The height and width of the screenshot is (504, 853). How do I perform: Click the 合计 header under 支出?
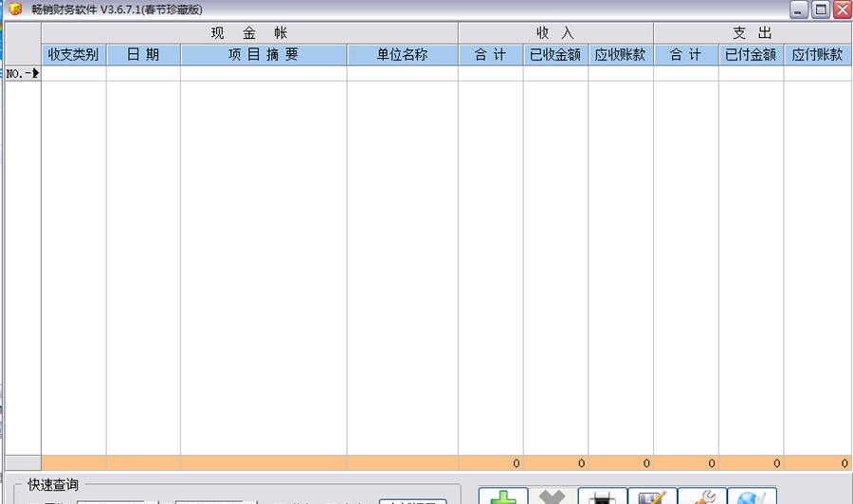[686, 55]
